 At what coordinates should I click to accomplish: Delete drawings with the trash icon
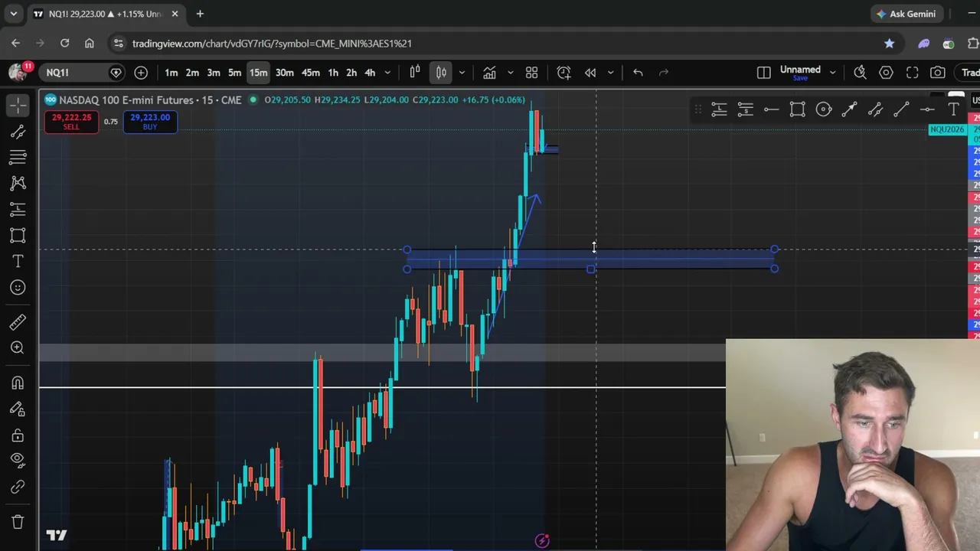point(18,522)
